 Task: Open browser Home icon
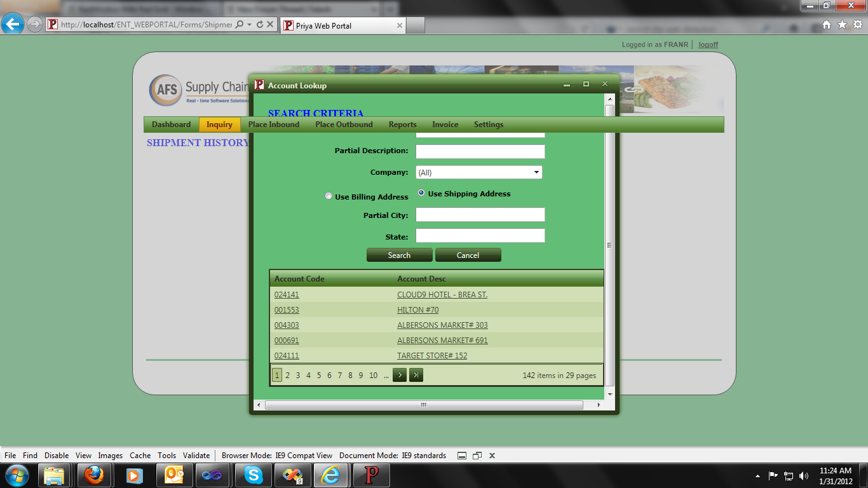pyautogui.click(x=827, y=25)
